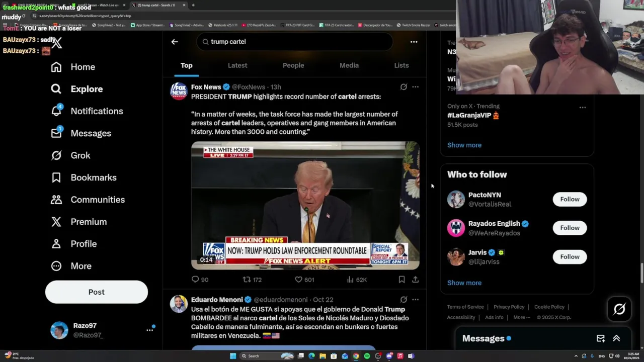Follow Jarvis
This screenshot has width=644, height=362.
[570, 257]
